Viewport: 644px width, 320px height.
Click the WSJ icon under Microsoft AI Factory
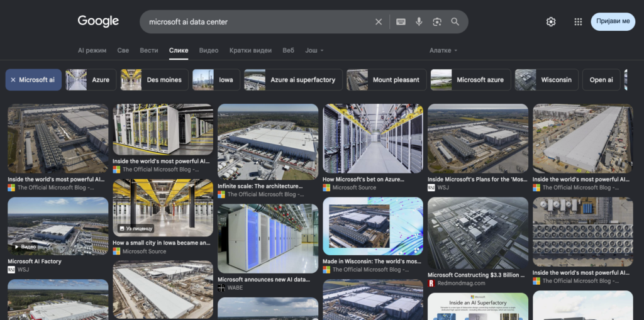(11, 270)
